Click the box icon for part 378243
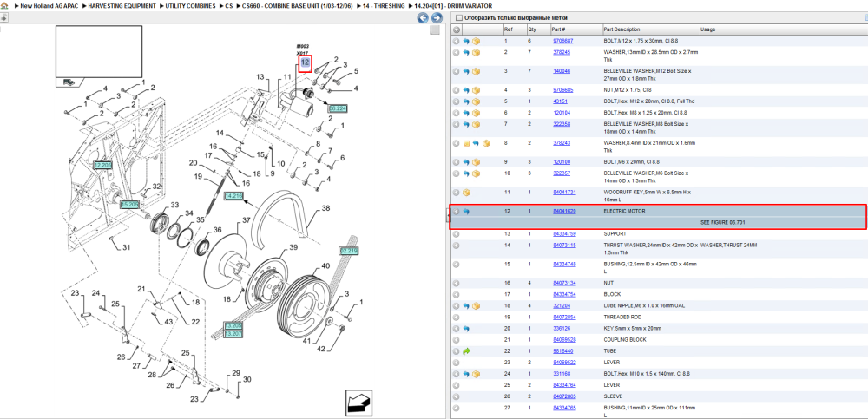 (486, 143)
